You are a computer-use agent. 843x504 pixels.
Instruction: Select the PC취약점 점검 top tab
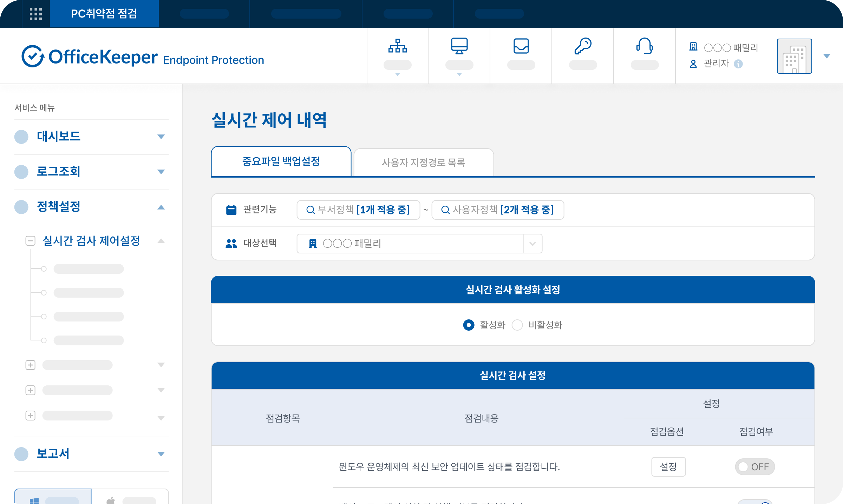point(104,14)
